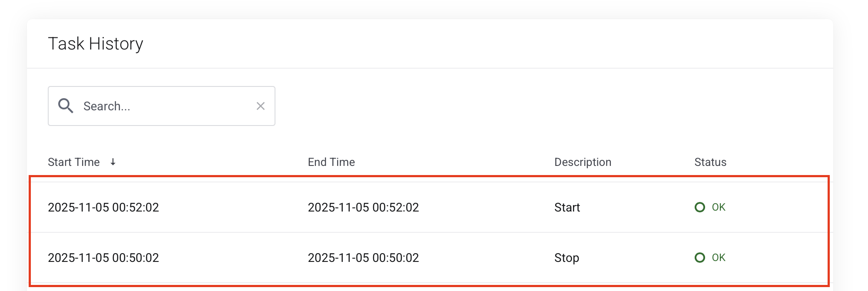Viewport: 868px width, 291px height.
Task: Clear the search field with the X icon
Action: point(261,106)
